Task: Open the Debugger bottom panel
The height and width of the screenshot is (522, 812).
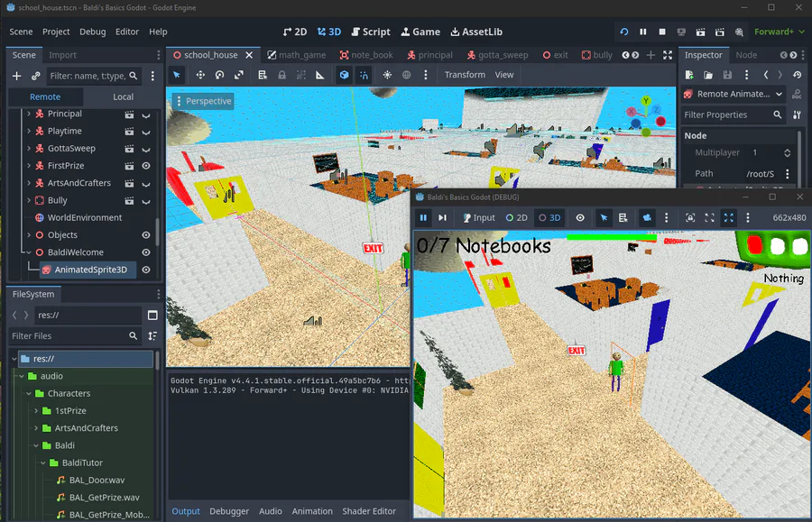Action: (229, 511)
